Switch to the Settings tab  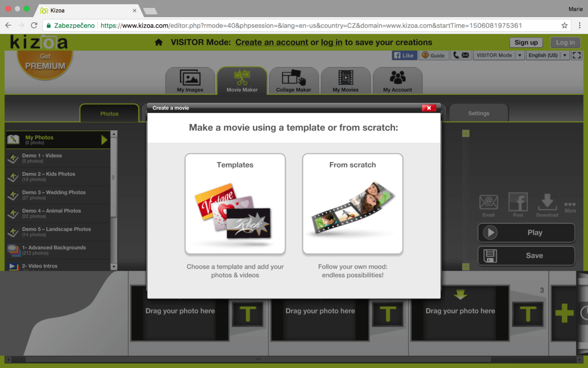[x=478, y=113]
